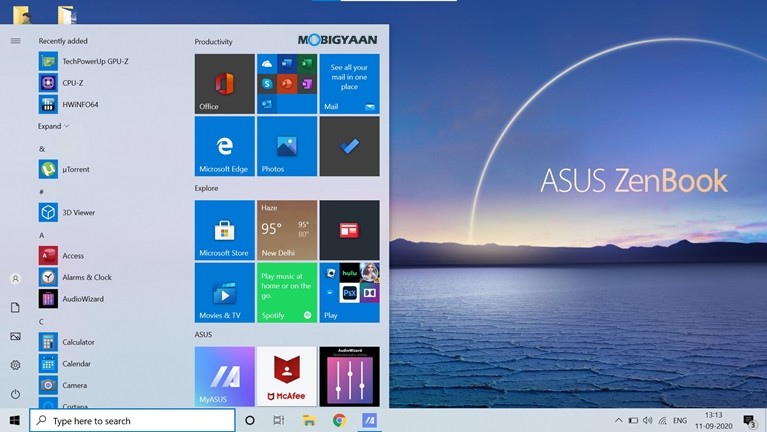Image resolution: width=767 pixels, height=432 pixels.
Task: Open the Wi-Fi network icon in tray
Action: click(x=662, y=420)
